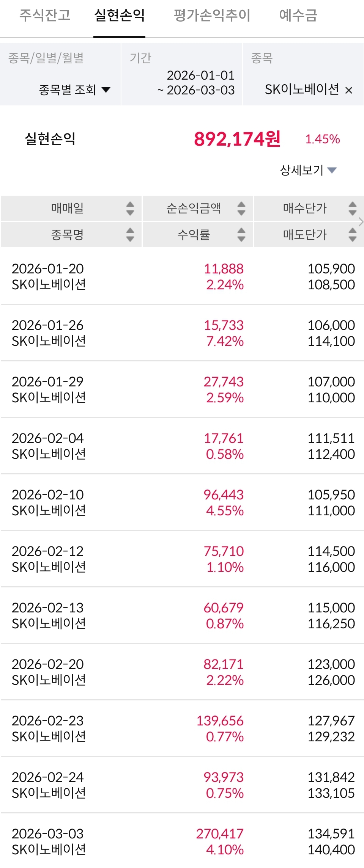Switch to the 주식잔고 tab
This screenshot has height=868, width=364.
45,16
